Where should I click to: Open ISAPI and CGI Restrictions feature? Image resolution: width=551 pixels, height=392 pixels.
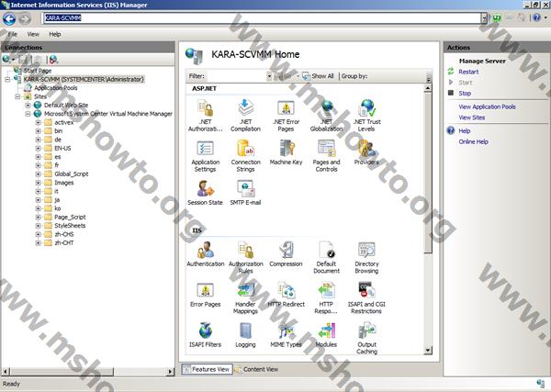366,297
